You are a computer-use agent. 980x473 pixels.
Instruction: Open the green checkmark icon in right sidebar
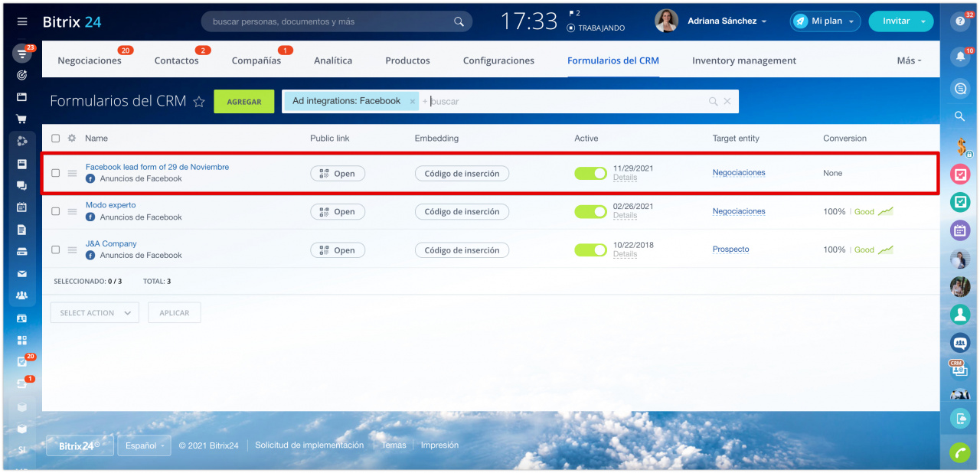(960, 202)
